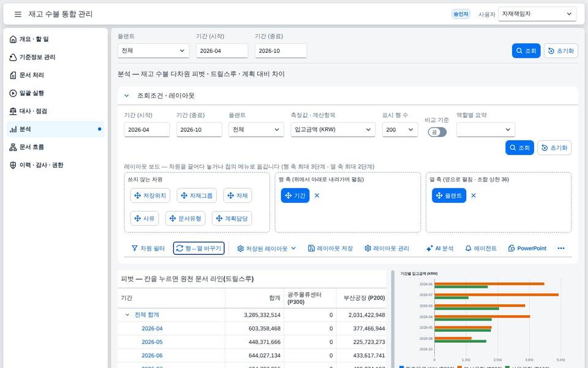Viewport: 588px width, 368px height.
Task: Drill into cell 603,358,468
Action: click(254, 329)
